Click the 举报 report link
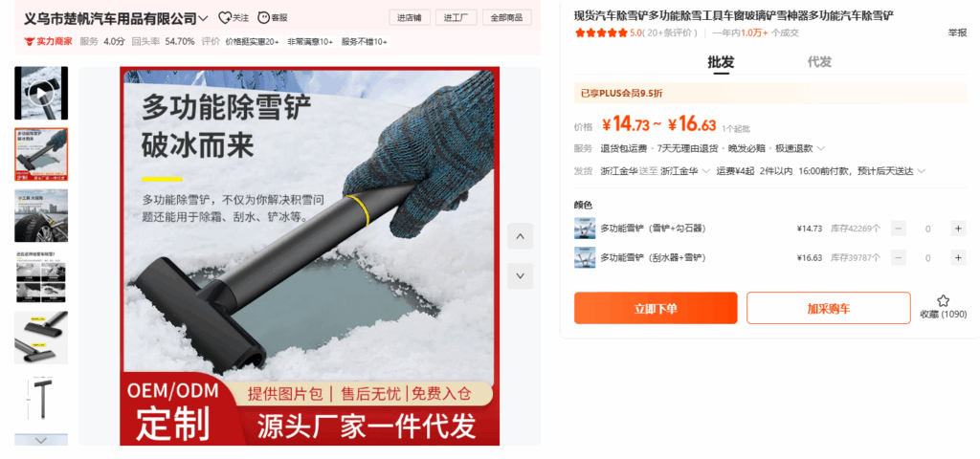This screenshot has height=459, width=980. pyautogui.click(x=957, y=33)
